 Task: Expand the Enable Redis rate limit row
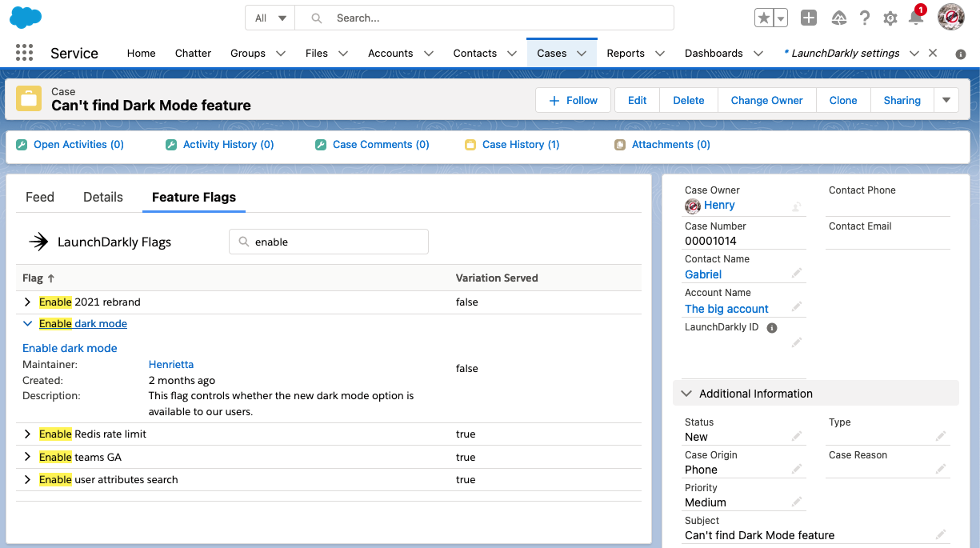(x=28, y=434)
